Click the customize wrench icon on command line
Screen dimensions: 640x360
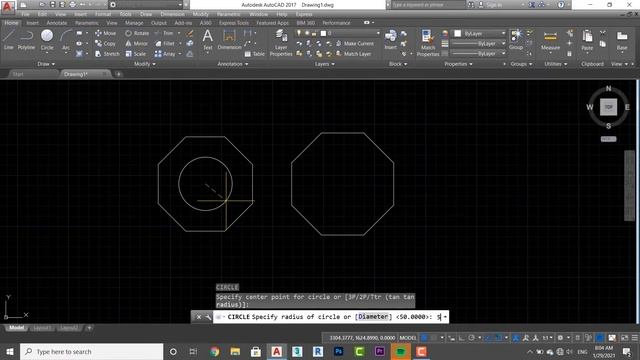click(x=208, y=317)
